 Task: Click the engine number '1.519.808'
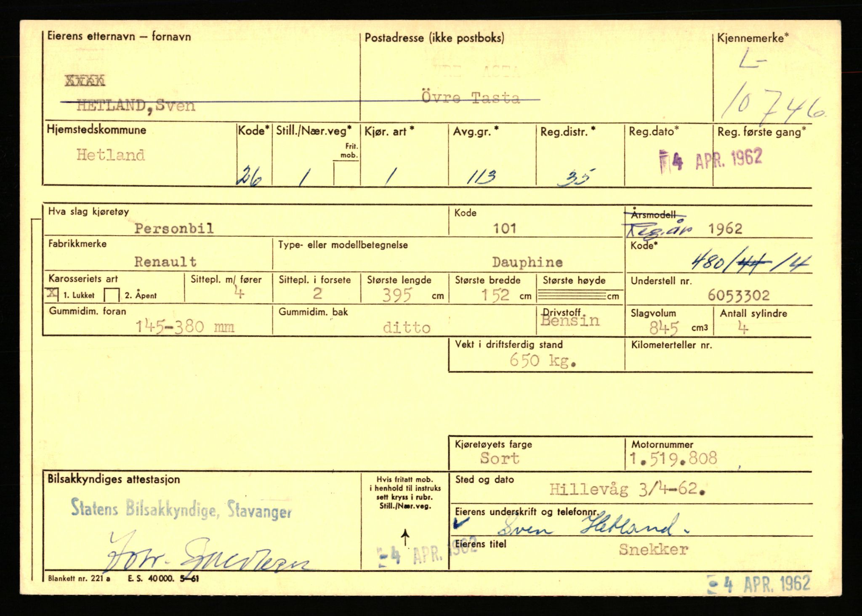673,458
